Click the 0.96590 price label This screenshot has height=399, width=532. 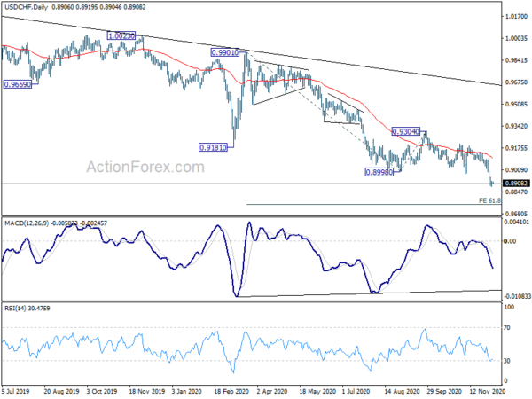[18, 84]
